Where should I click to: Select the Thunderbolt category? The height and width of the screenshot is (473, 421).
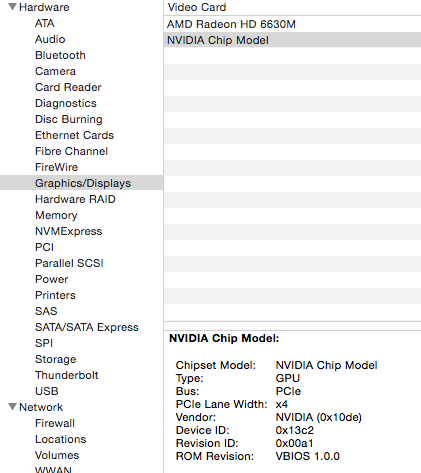[x=67, y=375]
